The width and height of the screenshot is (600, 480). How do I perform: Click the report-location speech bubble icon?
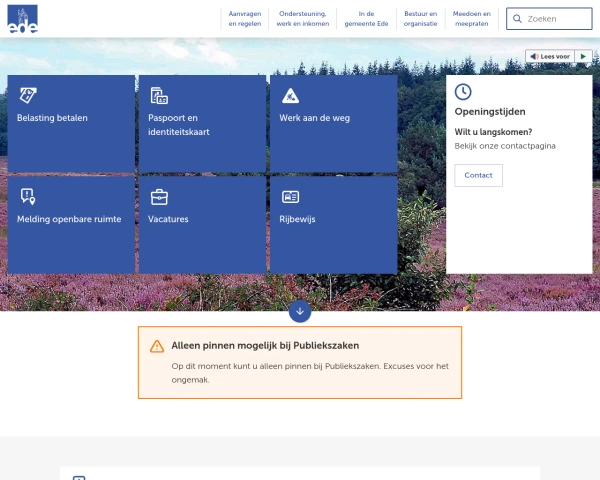[28, 196]
